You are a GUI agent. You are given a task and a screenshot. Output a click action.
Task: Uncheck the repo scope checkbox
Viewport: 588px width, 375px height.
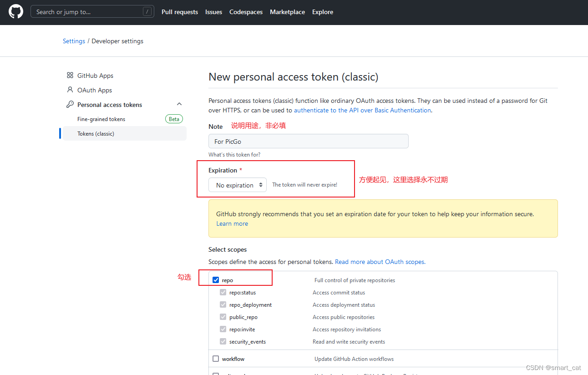(216, 280)
